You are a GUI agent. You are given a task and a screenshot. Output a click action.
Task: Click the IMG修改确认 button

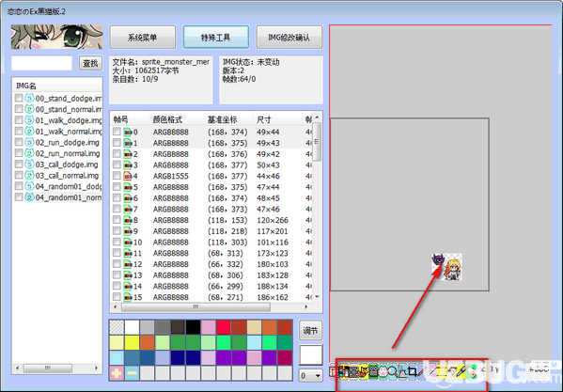click(x=289, y=37)
